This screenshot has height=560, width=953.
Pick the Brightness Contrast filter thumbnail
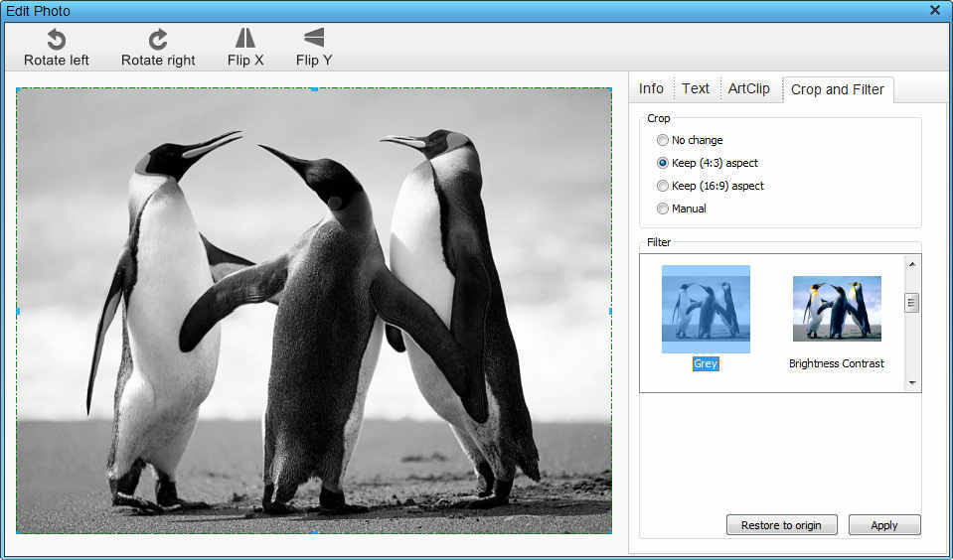click(x=837, y=309)
